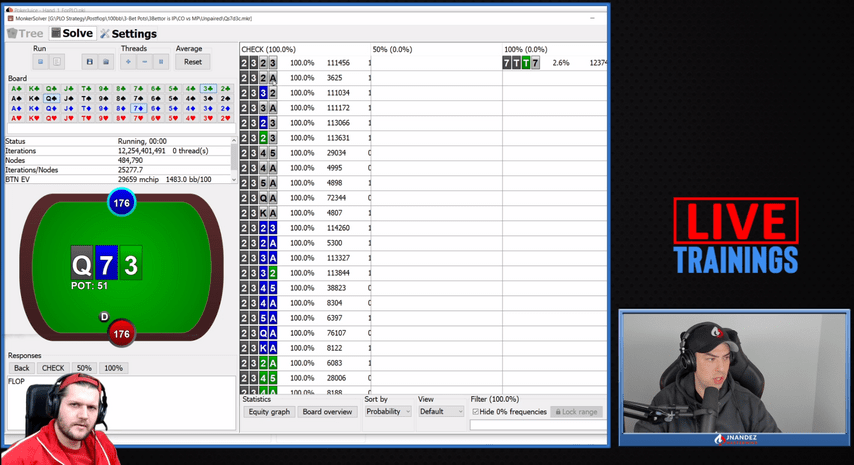This screenshot has height=465, width=854.
Task: Toggle the Ten of clubs board card
Action: [x=86, y=88]
